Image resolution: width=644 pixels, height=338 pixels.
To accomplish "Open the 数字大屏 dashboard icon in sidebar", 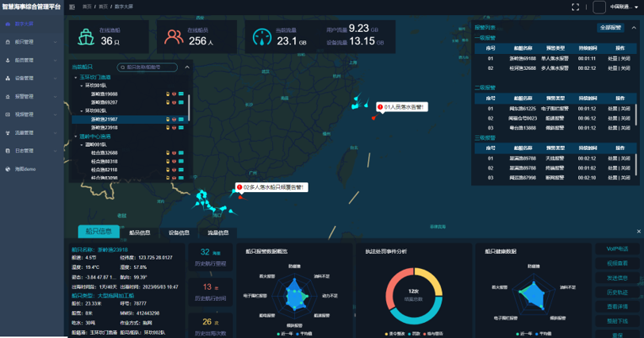I will [x=8, y=24].
